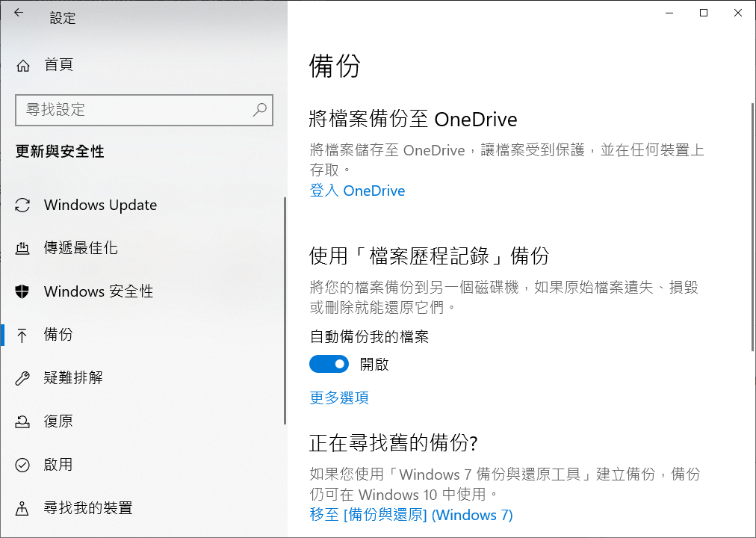Click 移至 [備份與還原] (Windows 7) link
Viewport: 756px width, 538px height.
click(x=412, y=515)
